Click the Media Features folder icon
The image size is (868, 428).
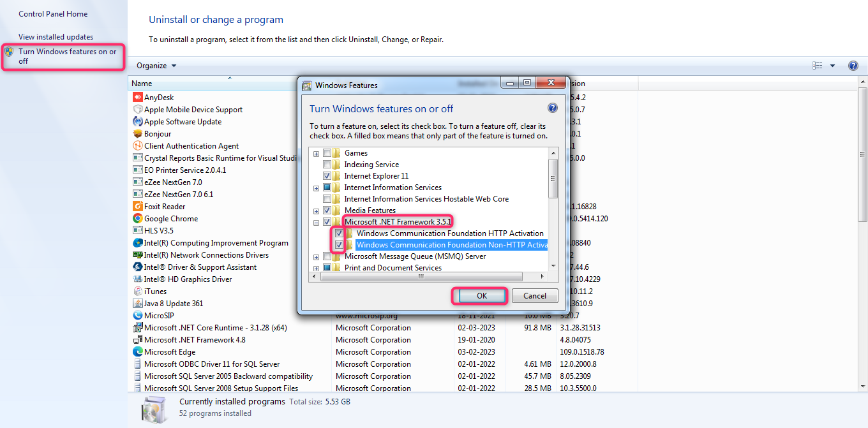338,210
